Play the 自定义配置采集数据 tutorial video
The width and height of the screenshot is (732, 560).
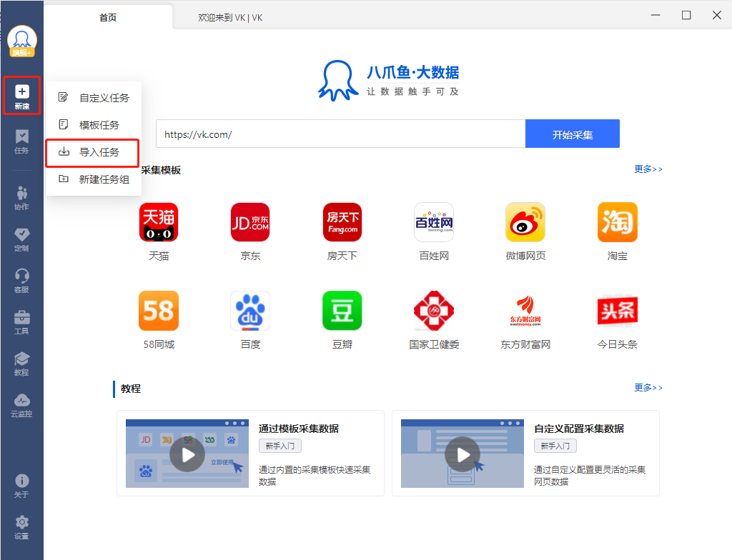pyautogui.click(x=463, y=454)
